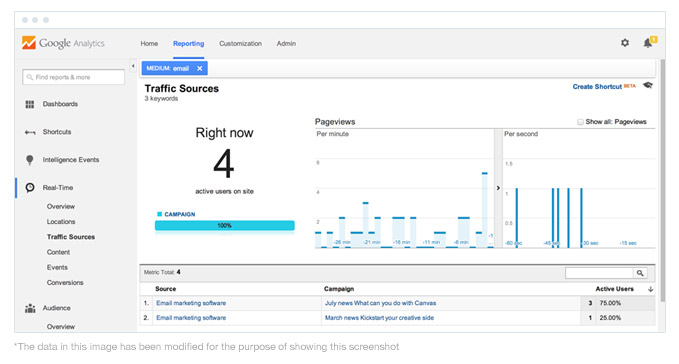
Task: Open Real-Time Events report
Action: click(57, 267)
